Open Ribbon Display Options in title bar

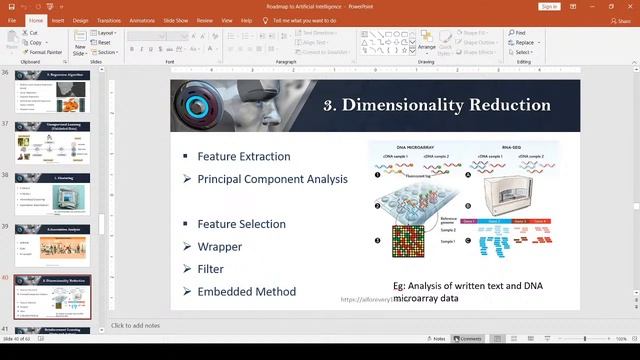coord(573,7)
